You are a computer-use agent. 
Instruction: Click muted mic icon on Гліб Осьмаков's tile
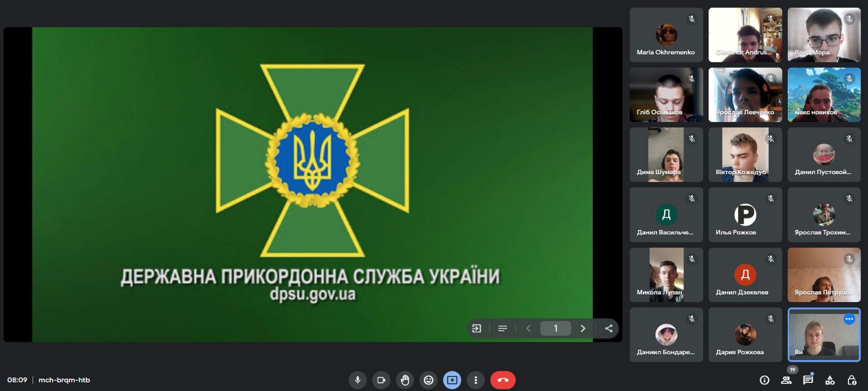[x=692, y=79]
